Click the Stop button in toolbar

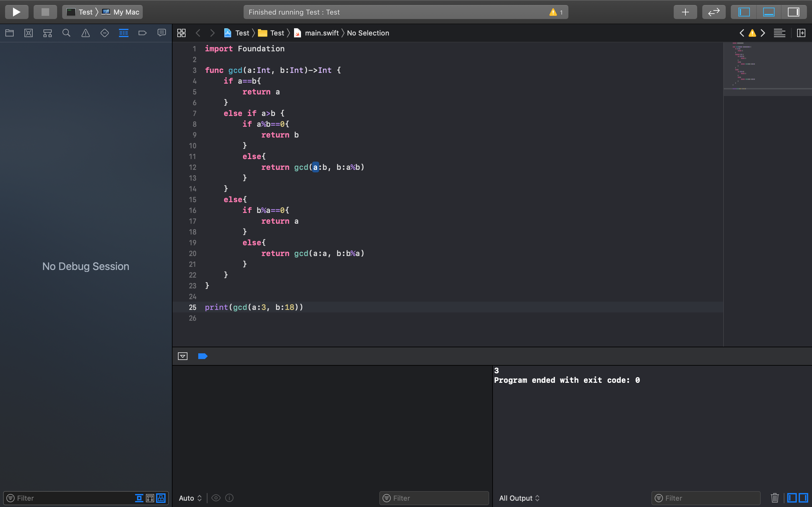[45, 12]
